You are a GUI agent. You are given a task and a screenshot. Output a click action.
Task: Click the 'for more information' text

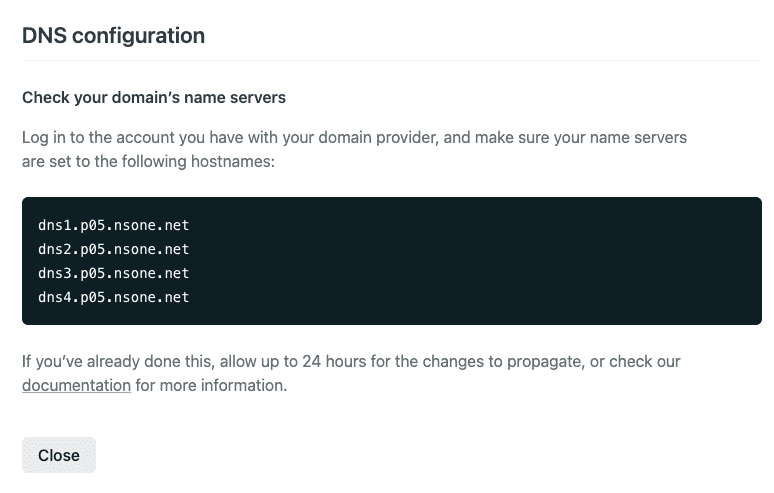(211, 385)
